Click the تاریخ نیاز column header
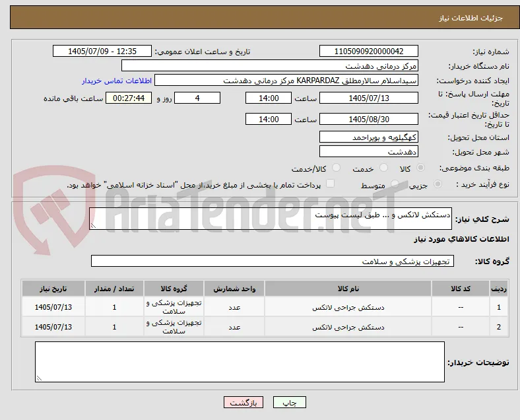The height and width of the screenshot is (420, 520). pyautogui.click(x=53, y=289)
